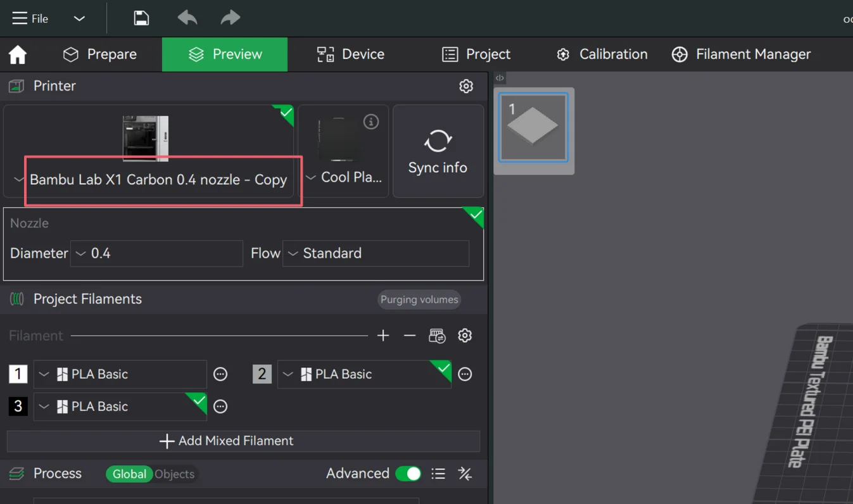
Task: Click the filament sync list icon
Action: (437, 336)
